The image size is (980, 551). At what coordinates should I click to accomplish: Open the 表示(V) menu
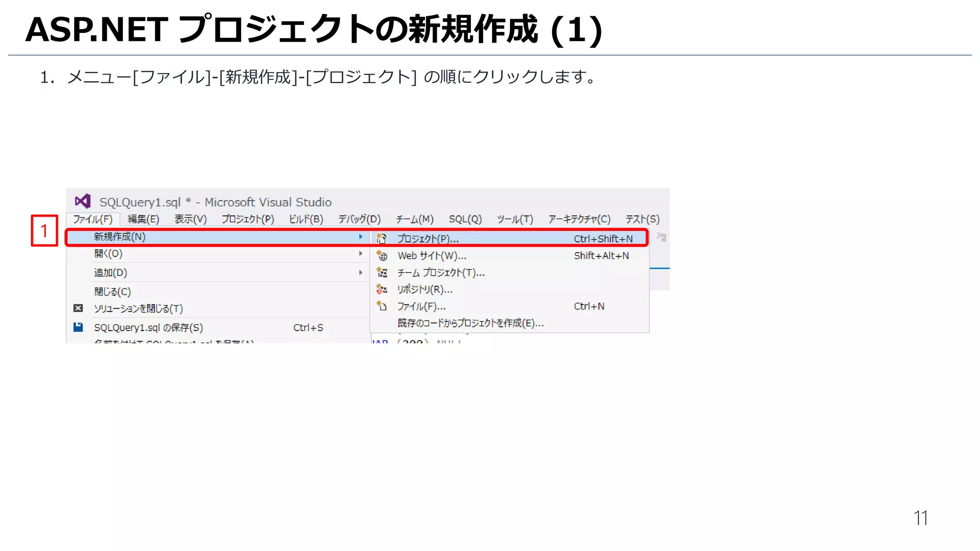click(x=190, y=219)
